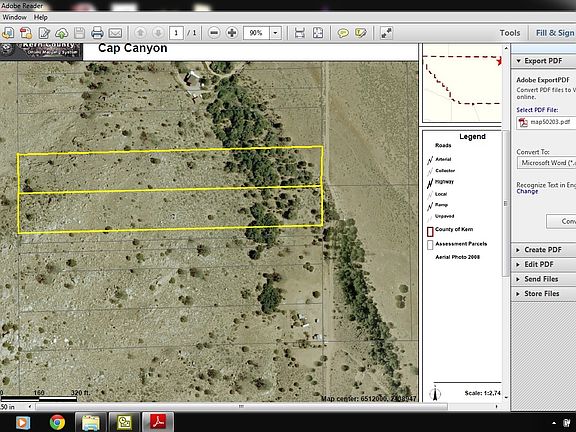Print the document with printer icon
The width and height of the screenshot is (576, 432).
pyautogui.click(x=97, y=33)
